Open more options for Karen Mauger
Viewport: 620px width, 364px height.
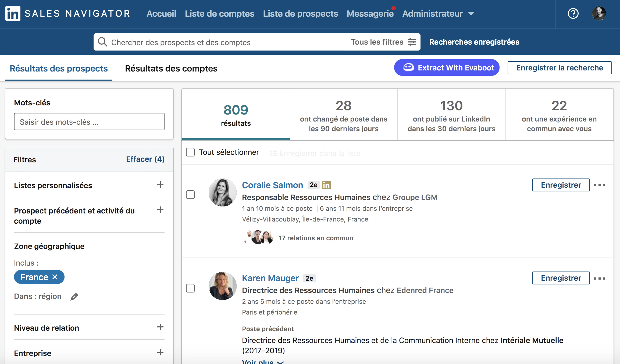(599, 278)
